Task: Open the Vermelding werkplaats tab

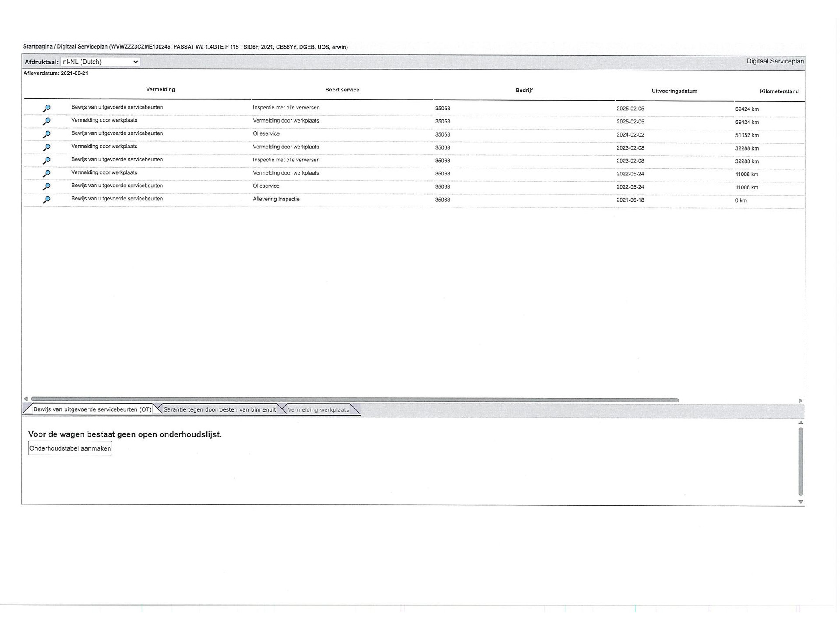Action: click(x=318, y=410)
